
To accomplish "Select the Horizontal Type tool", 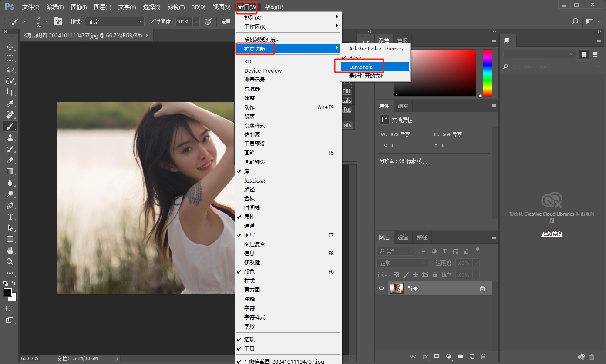I will [10, 217].
